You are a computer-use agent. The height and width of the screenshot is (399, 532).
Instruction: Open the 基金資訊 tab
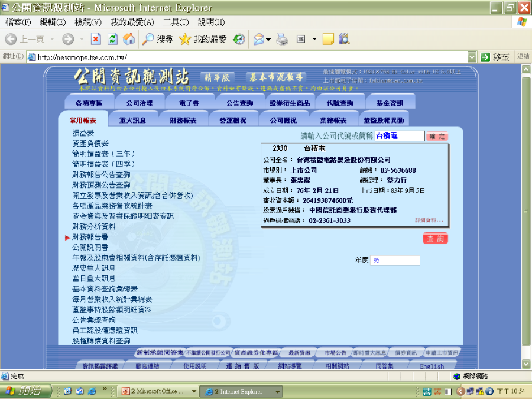click(390, 102)
